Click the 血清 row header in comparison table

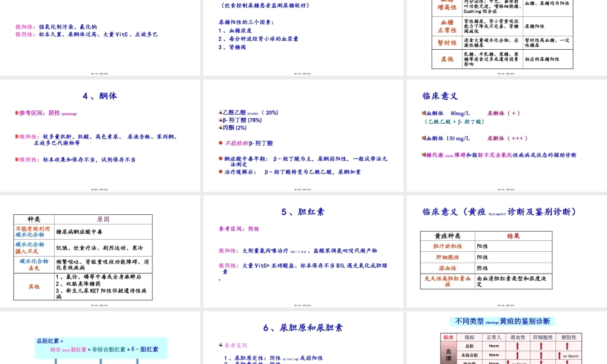coord(448,356)
